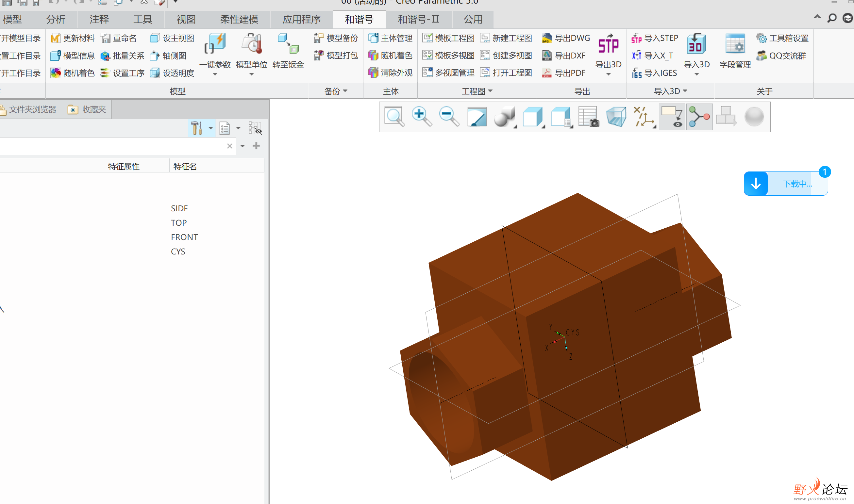Screen dimensions: 854x504
Task: Click 设透明度 tool
Action: coord(172,73)
